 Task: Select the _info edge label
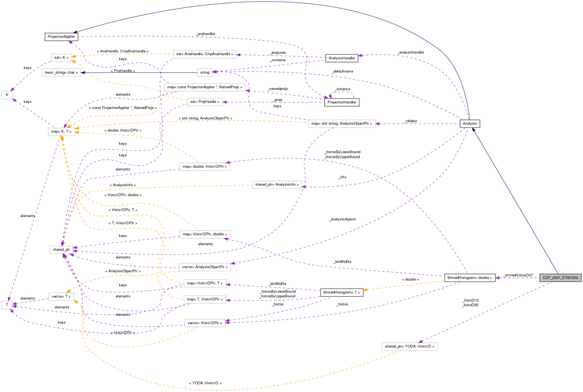coord(342,177)
